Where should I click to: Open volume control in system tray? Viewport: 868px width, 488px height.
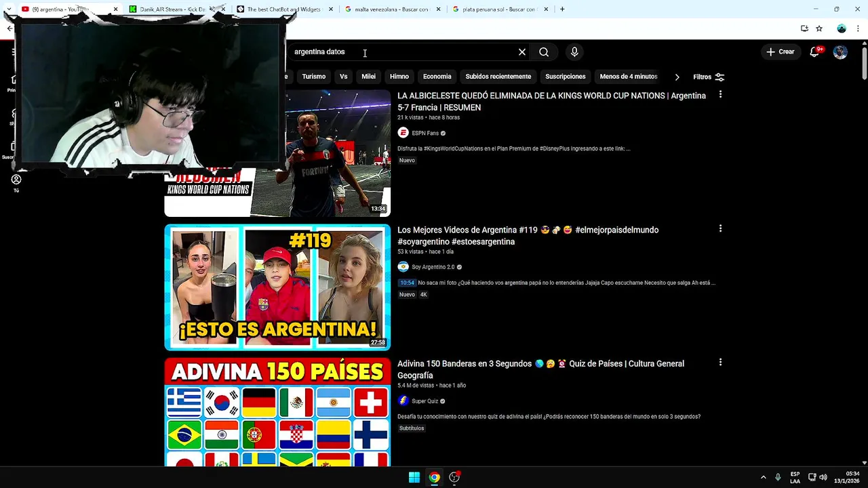(x=823, y=477)
